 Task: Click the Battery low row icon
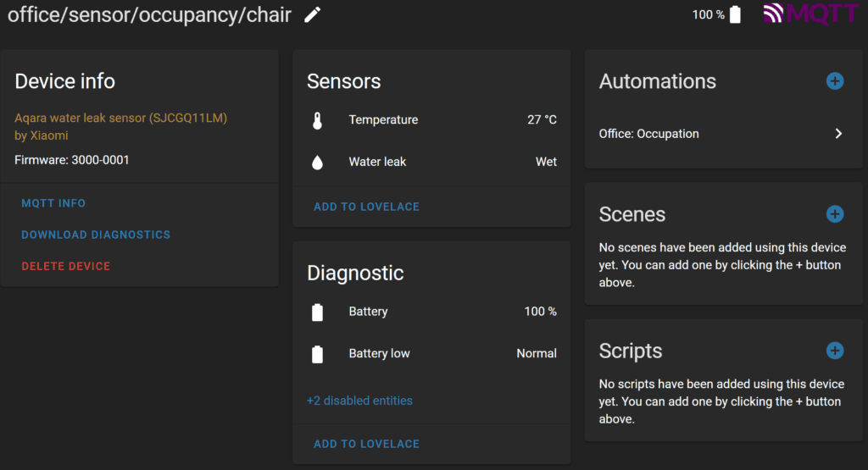pos(317,354)
